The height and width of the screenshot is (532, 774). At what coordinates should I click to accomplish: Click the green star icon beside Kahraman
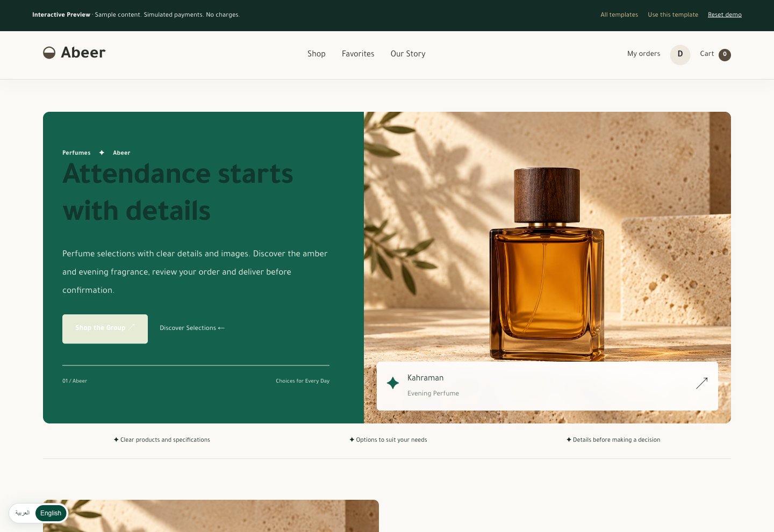point(393,383)
